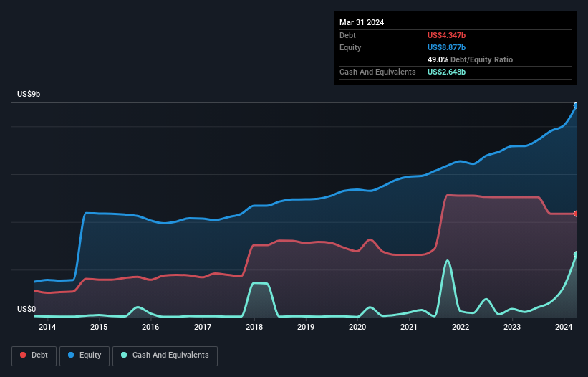The image size is (588, 377).
Task: Click the Cash endpoint marker at Mar 2024
Action: [x=576, y=254]
